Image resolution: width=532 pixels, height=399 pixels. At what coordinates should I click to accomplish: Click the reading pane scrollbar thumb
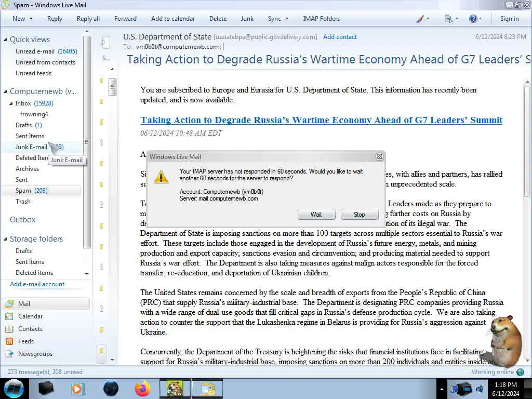click(527, 141)
